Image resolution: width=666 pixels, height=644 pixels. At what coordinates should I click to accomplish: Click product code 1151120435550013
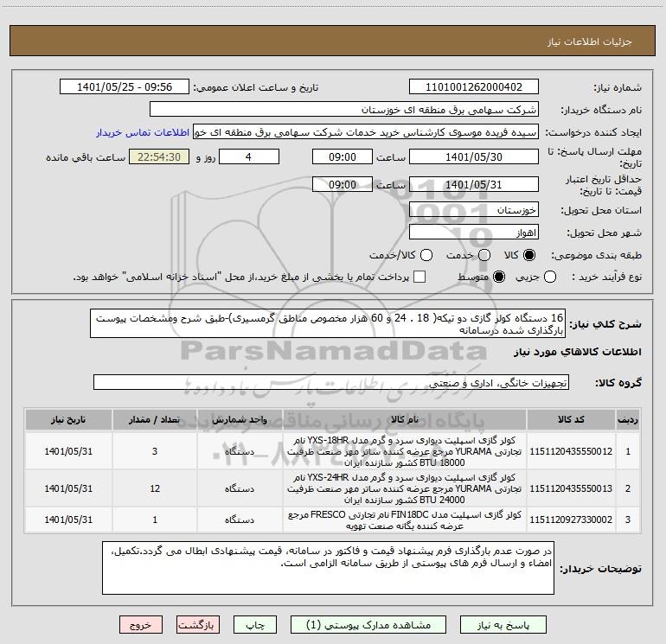(x=571, y=488)
